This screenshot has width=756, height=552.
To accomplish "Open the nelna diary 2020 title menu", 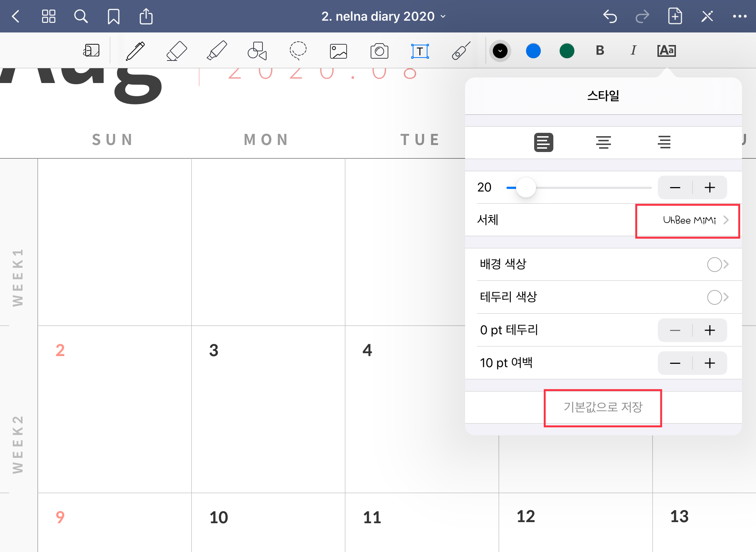I will [383, 16].
